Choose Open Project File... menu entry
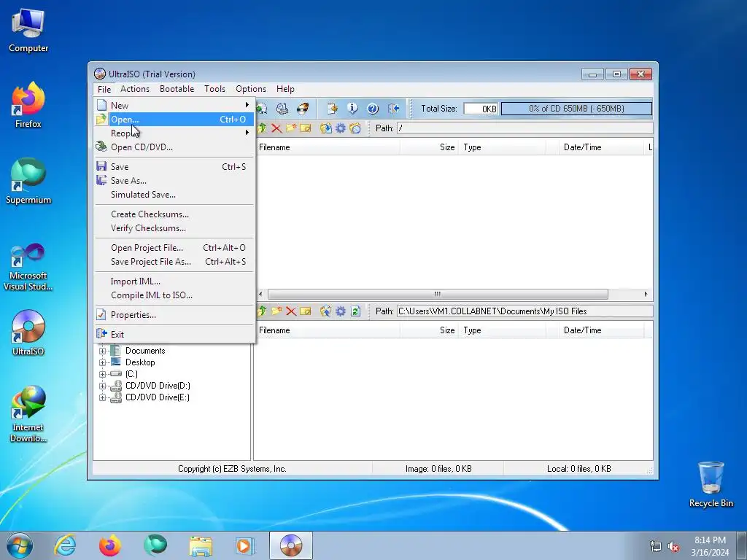 (x=174, y=248)
